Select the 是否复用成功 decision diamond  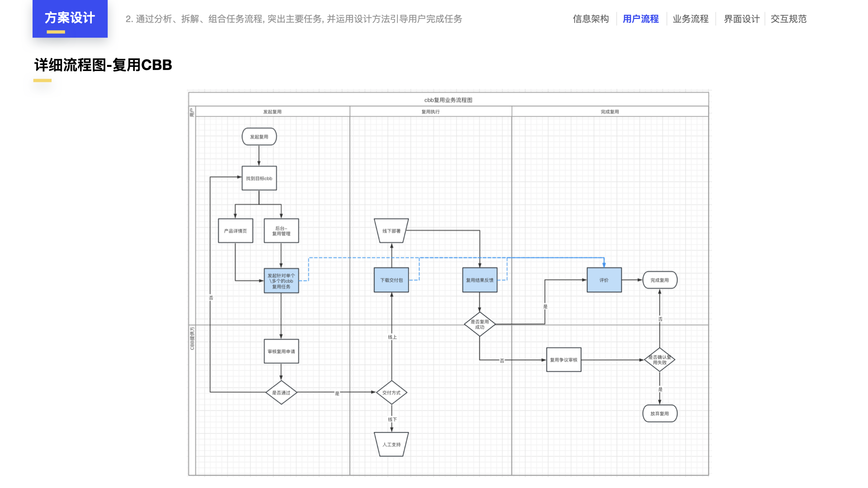[480, 324]
